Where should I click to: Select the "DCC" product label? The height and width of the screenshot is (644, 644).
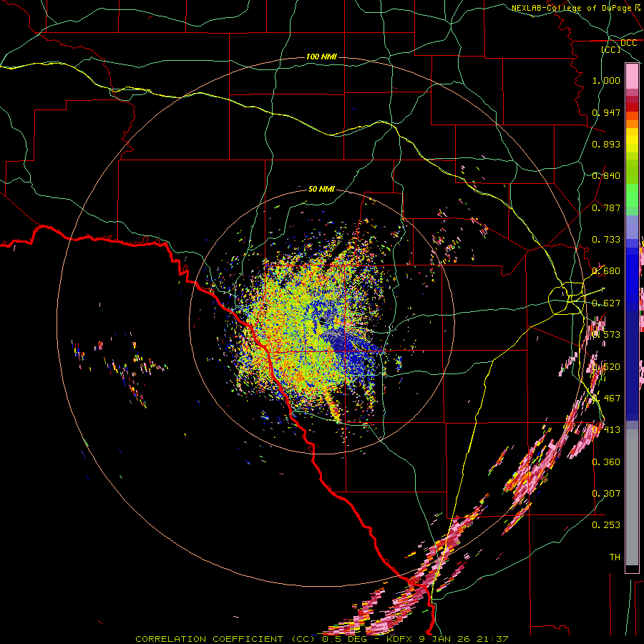click(628, 43)
